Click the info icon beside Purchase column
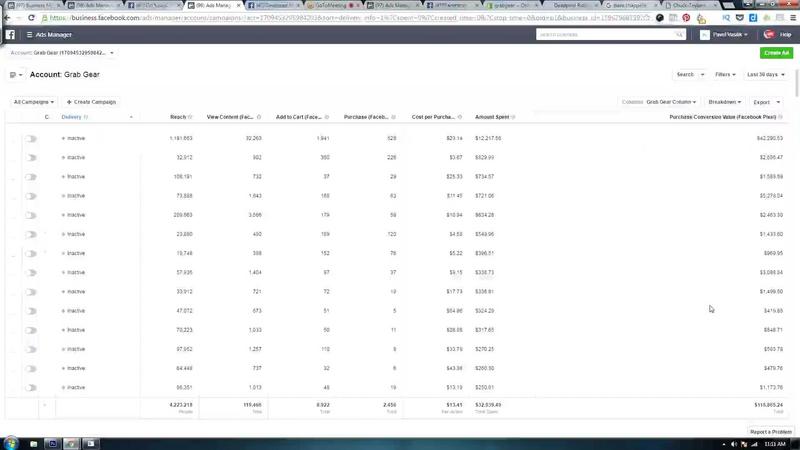The width and height of the screenshot is (800, 450). pyautogui.click(x=393, y=117)
